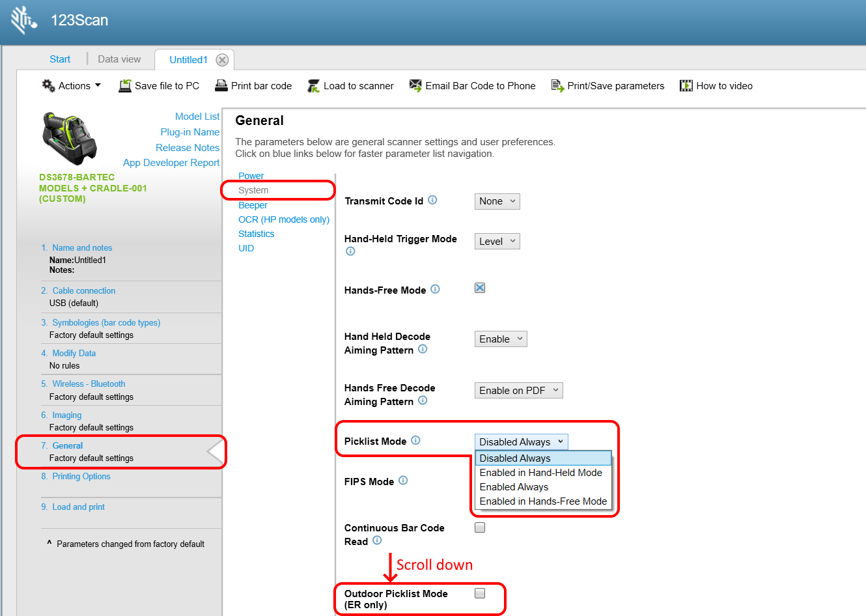Open the Hand Held Decode Aiming Pattern dropdown
The image size is (866, 616).
501,339
